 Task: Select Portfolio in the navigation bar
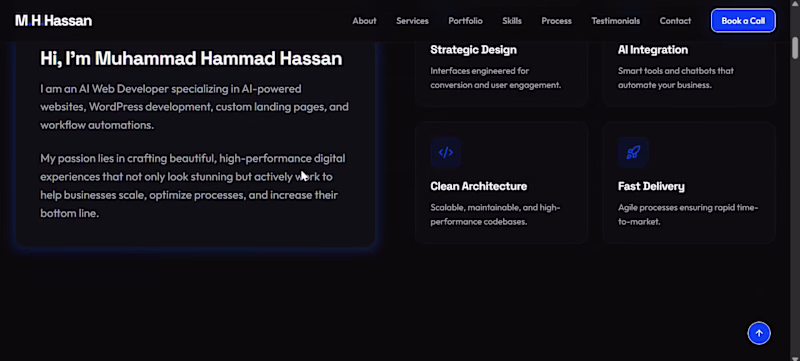465,21
